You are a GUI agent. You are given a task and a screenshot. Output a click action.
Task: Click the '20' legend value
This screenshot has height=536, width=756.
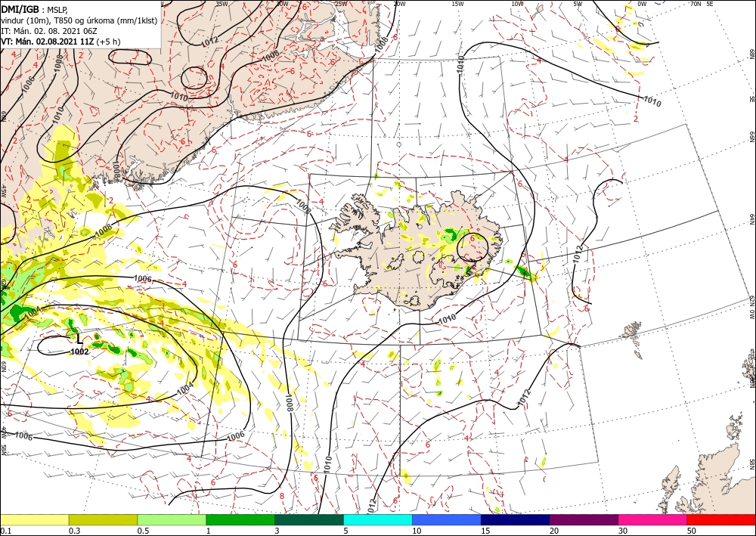[x=555, y=531]
